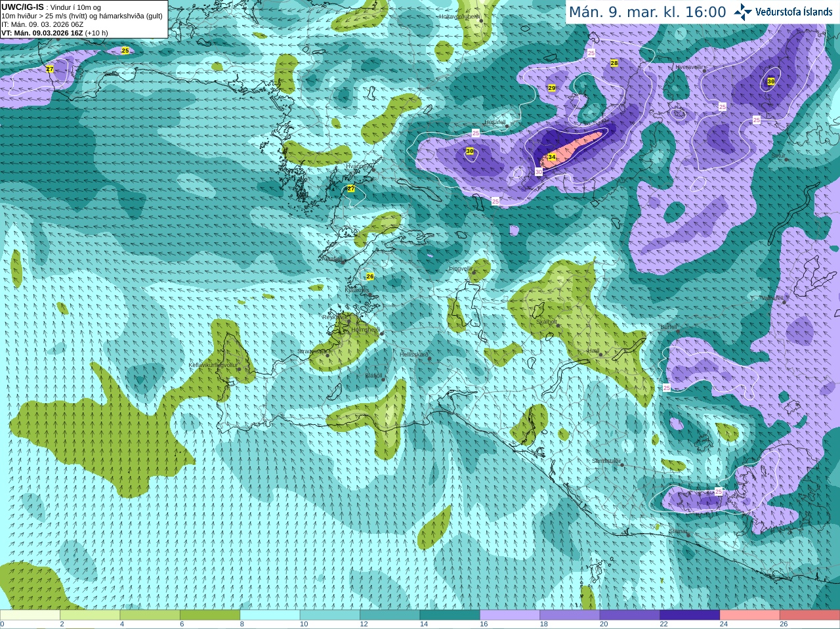This screenshot has width=840, height=629.
Task: Click the yellow 34 peak gust label
Action: coord(551,157)
